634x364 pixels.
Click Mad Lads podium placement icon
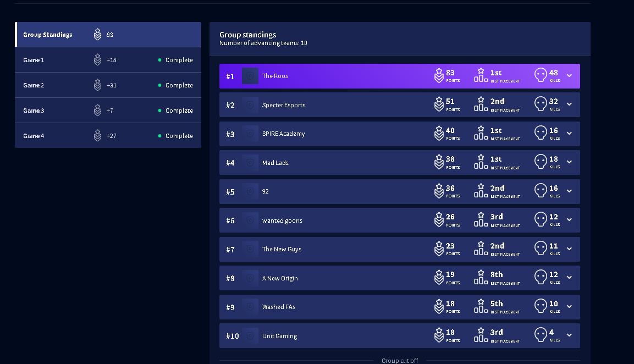coord(481,162)
